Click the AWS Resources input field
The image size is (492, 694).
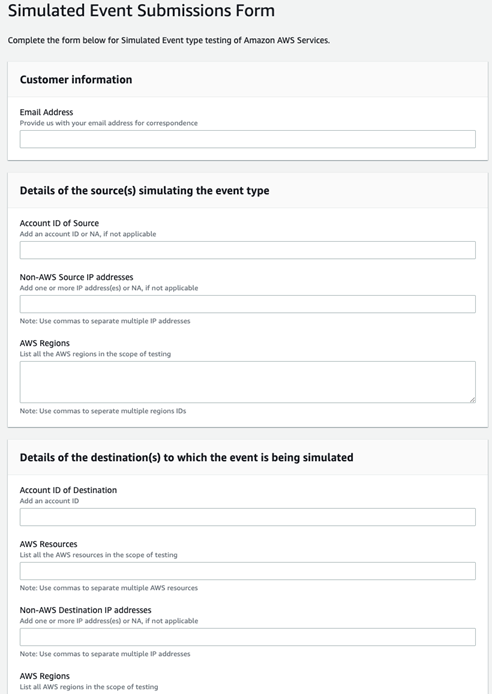[247, 571]
